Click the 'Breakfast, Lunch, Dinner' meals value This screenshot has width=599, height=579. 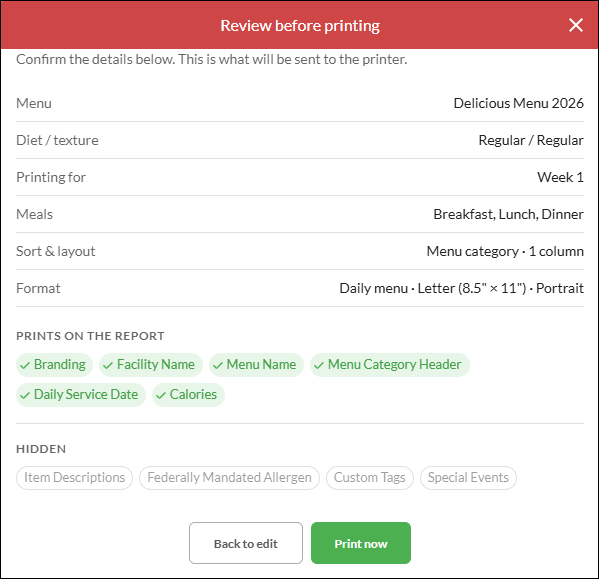(508, 214)
